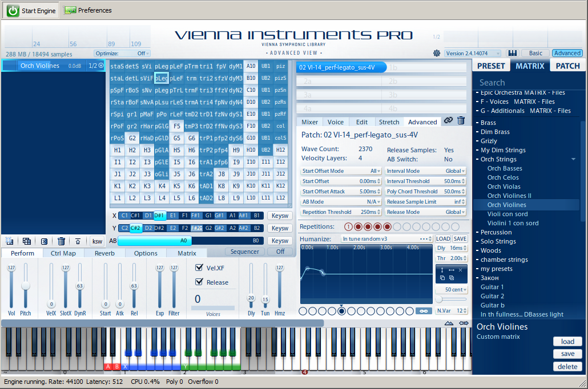Click the new matrix icon under the matrix list

coord(10,241)
